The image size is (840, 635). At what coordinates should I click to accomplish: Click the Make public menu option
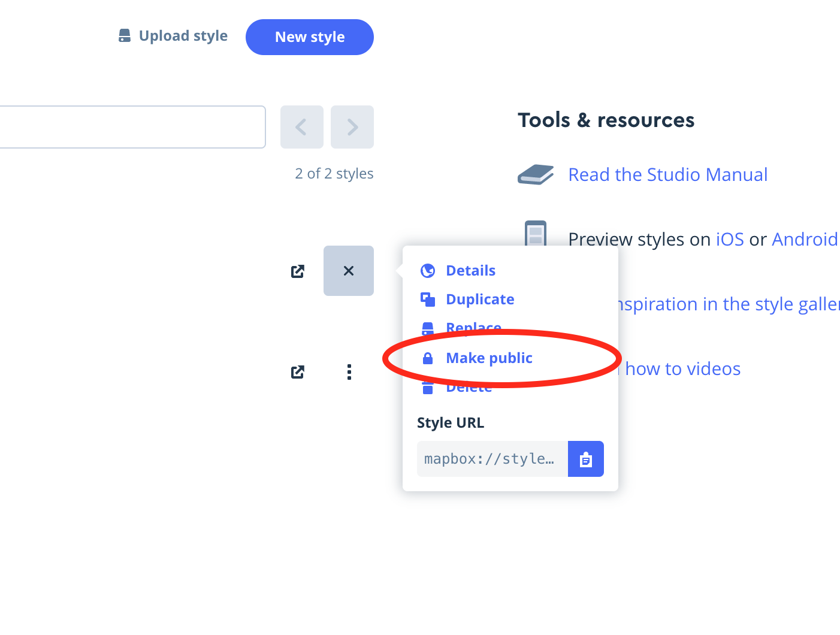click(x=489, y=358)
